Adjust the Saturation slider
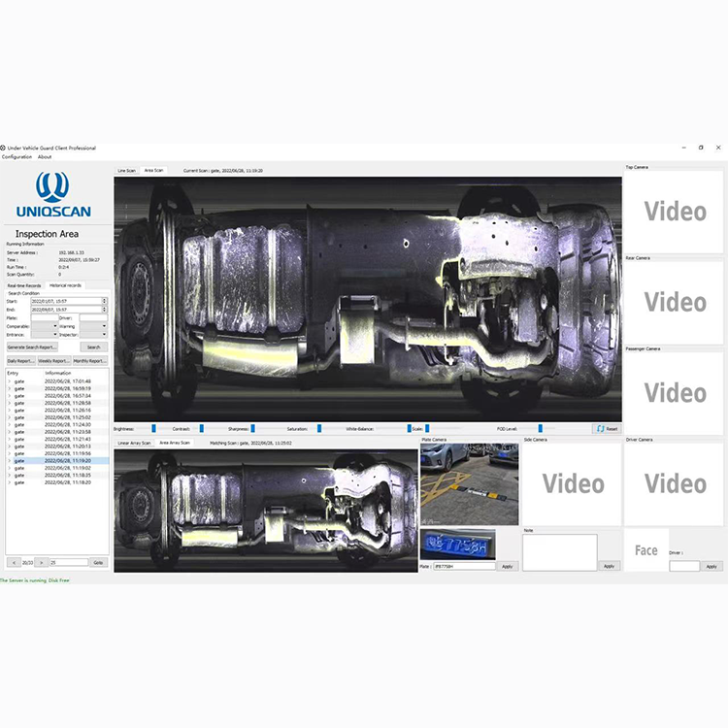Screen dimensions: 728x728 (319, 428)
